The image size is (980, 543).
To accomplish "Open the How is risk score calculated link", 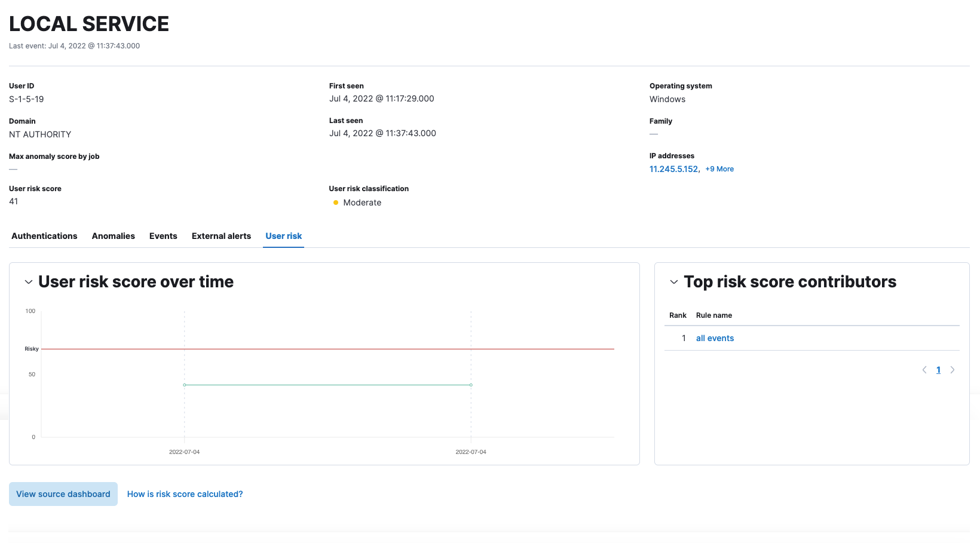I will click(x=185, y=494).
